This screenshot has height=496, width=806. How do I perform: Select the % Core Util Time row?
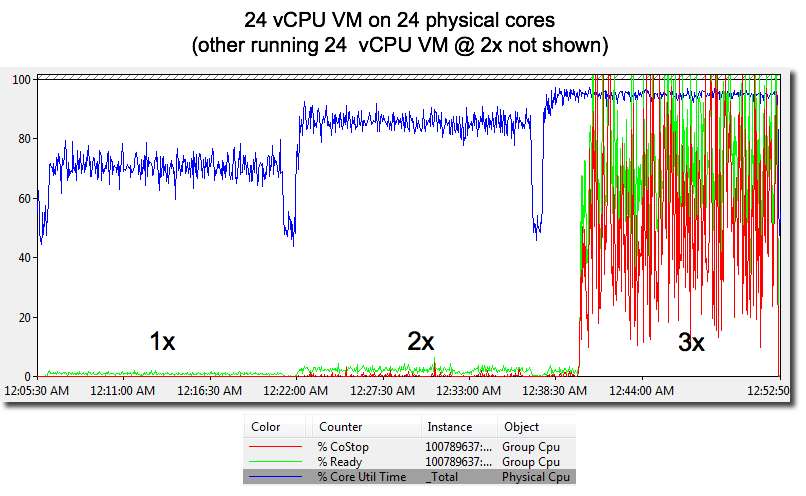(409, 476)
